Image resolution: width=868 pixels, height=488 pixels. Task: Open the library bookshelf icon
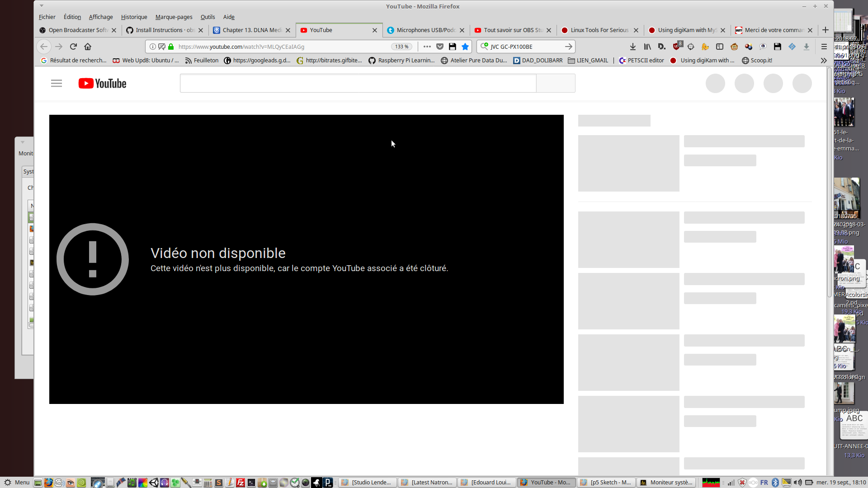[647, 47]
